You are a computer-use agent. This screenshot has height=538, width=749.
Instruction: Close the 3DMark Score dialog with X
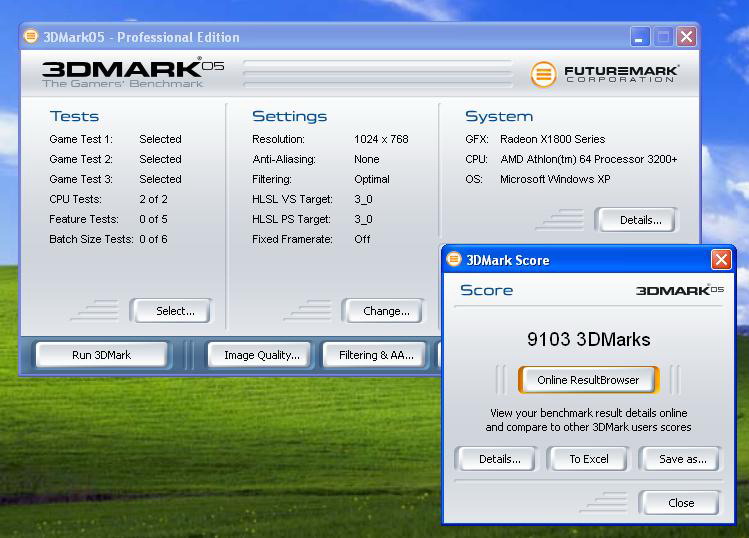click(x=721, y=260)
